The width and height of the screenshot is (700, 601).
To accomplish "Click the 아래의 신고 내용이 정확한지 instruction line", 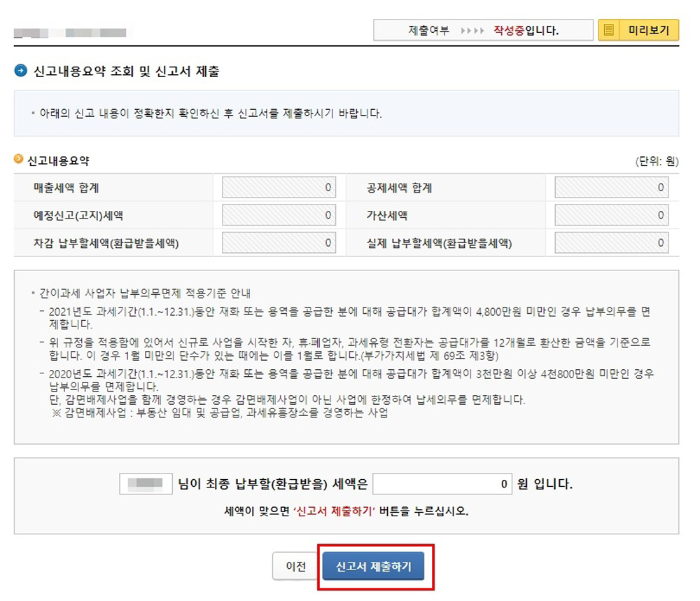I will 210,113.
